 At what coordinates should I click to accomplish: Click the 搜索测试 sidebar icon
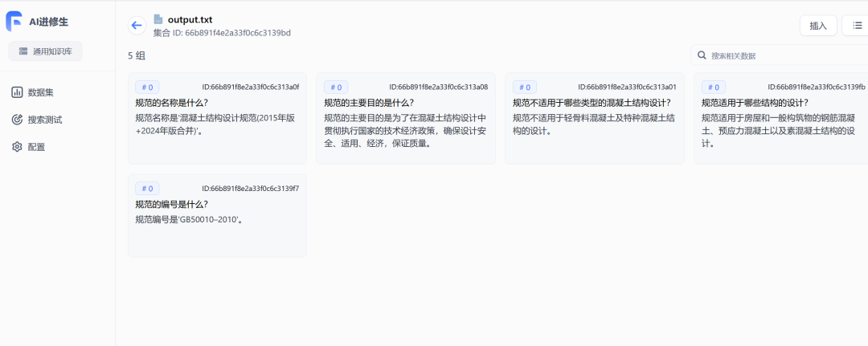click(17, 120)
